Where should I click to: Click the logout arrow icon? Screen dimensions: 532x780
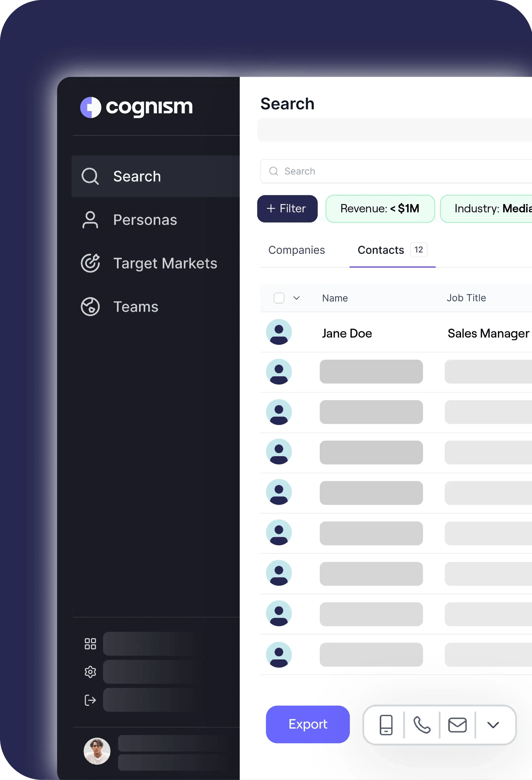coord(90,700)
